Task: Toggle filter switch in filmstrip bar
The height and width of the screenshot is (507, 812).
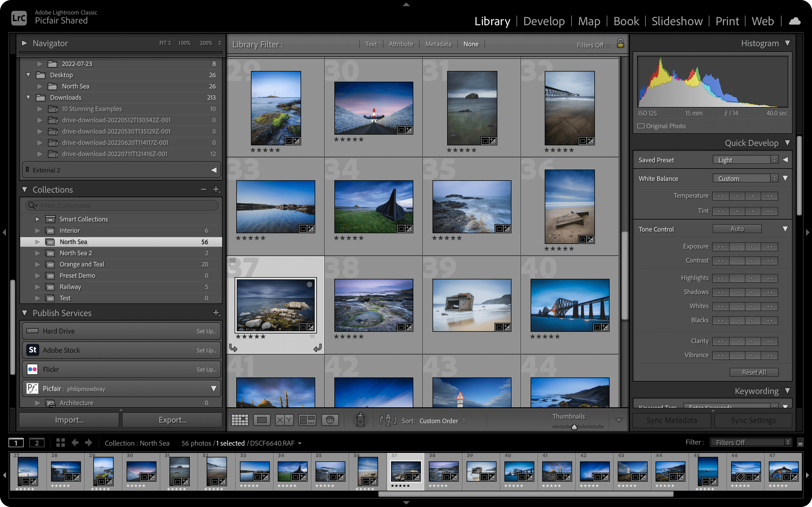Action: tap(800, 442)
